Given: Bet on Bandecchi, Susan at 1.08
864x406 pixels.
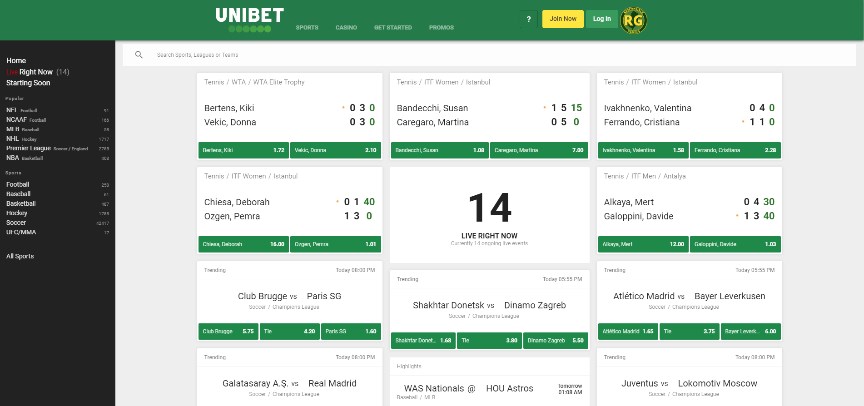Looking at the screenshot, I should [x=439, y=150].
